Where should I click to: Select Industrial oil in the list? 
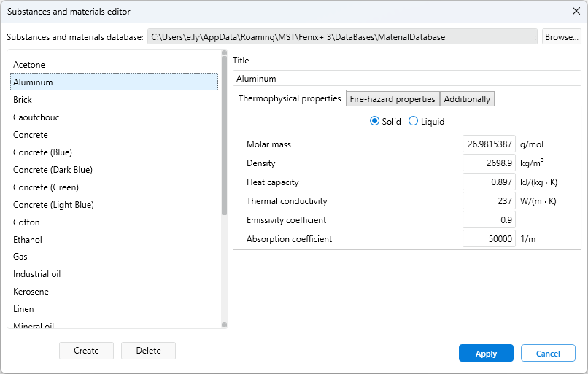click(114, 274)
